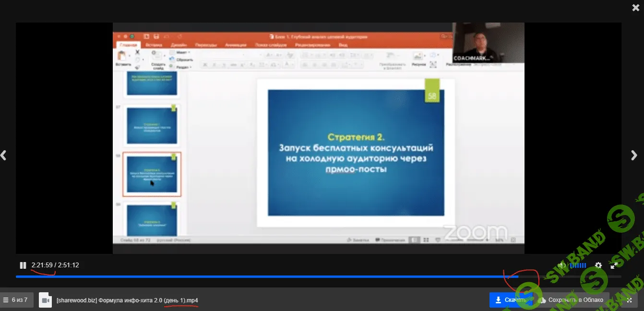Click the blue Скачать download button
644x311 pixels.
[511, 300]
